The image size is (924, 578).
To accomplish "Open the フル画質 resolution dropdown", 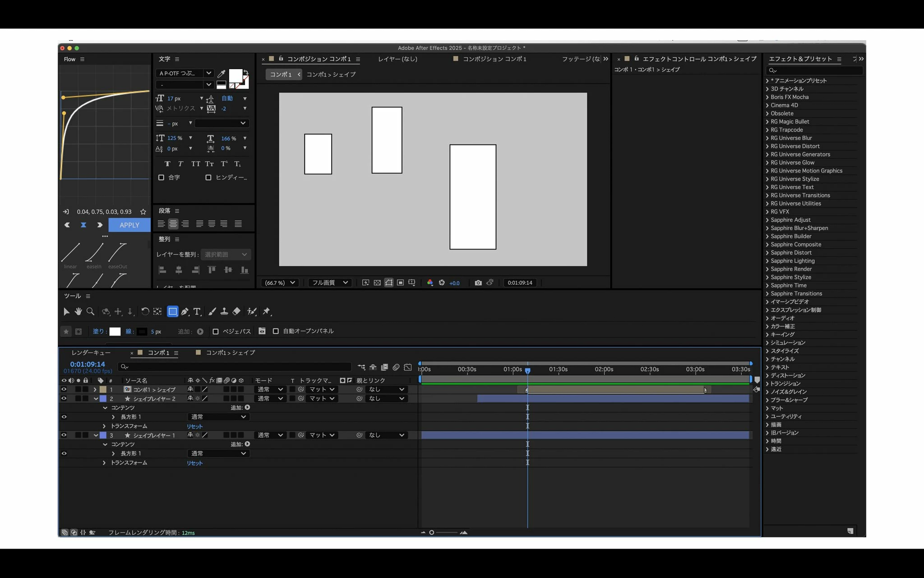I will coord(330,283).
